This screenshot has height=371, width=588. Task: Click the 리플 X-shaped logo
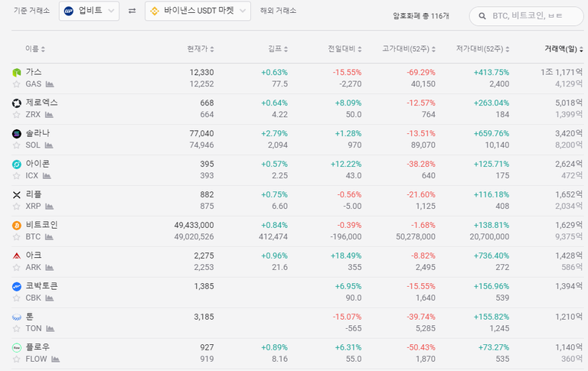(x=17, y=195)
